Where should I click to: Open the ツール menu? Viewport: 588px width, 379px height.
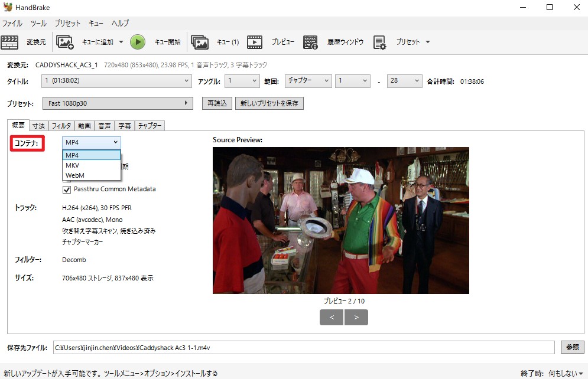click(38, 23)
